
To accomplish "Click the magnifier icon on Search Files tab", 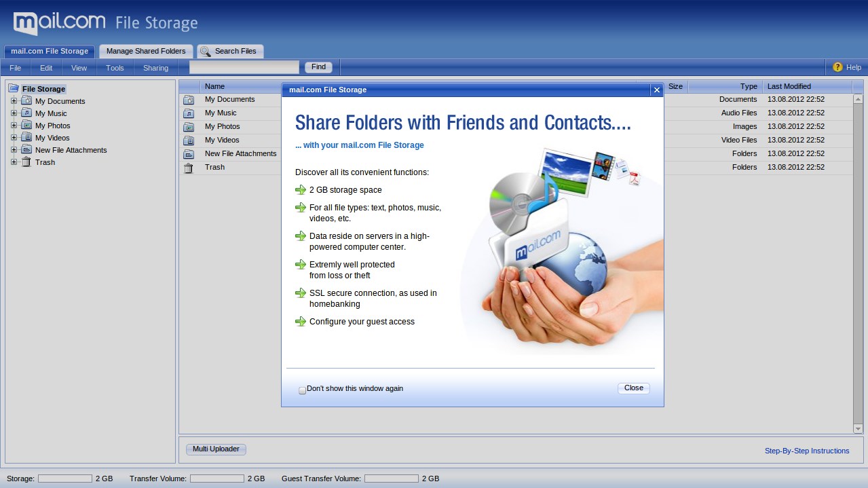I will pos(205,52).
